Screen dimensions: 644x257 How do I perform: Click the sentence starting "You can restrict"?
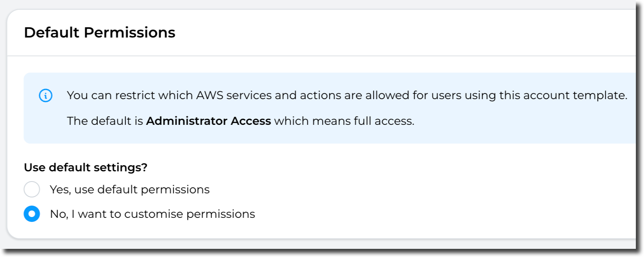[346, 95]
